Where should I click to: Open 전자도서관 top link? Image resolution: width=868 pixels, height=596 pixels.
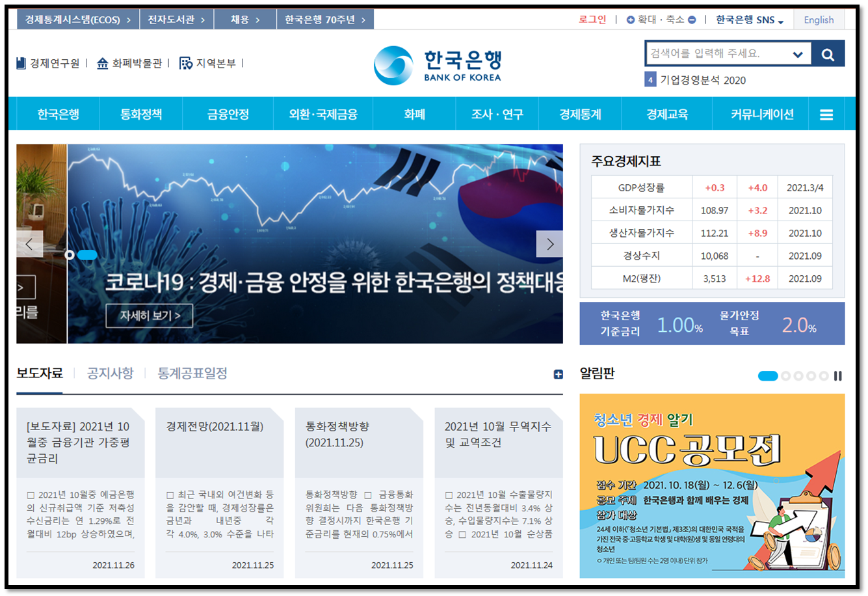[176, 20]
